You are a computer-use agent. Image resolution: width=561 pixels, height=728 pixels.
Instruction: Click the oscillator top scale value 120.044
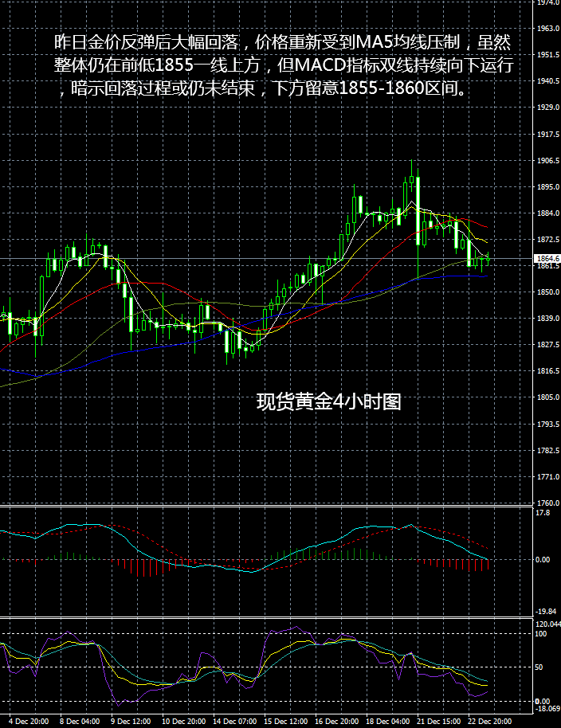tap(548, 624)
